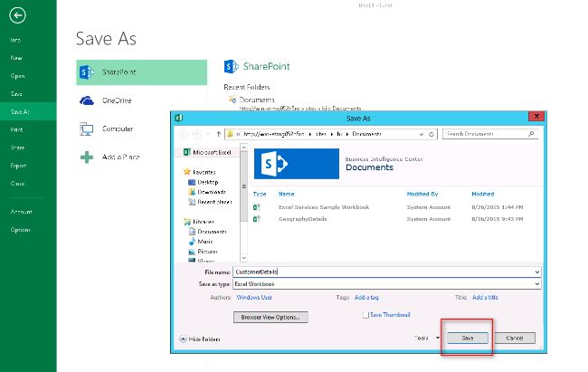This screenshot has width=588, height=372.
Task: Select Microsoft Excel in navigation pane
Action: coord(207,152)
